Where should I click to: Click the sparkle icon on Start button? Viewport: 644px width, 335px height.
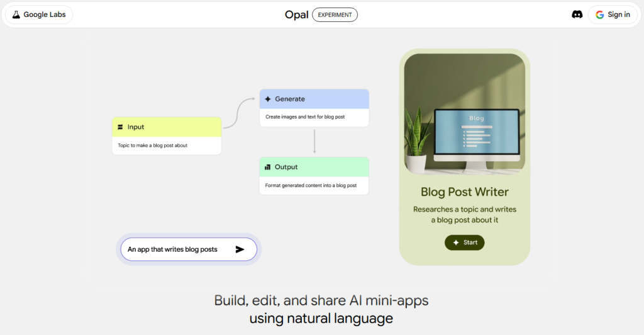pyautogui.click(x=456, y=242)
